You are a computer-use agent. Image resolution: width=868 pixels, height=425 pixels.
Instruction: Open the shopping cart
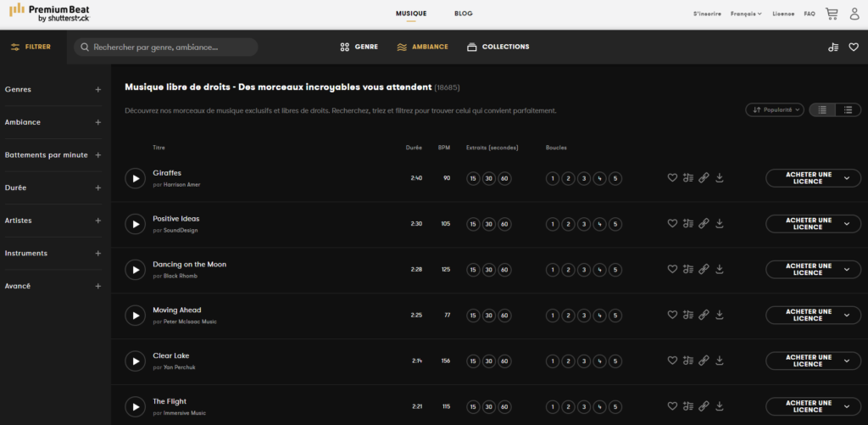(832, 14)
